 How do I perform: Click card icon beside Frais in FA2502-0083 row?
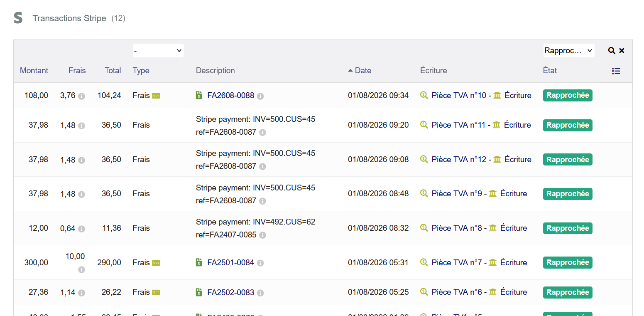tap(156, 293)
